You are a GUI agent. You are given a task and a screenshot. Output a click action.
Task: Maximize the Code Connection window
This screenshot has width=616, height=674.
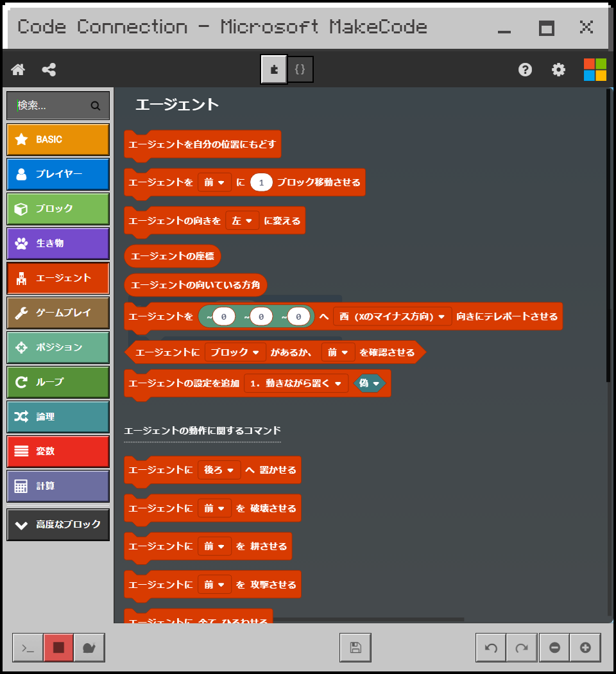pos(547,28)
